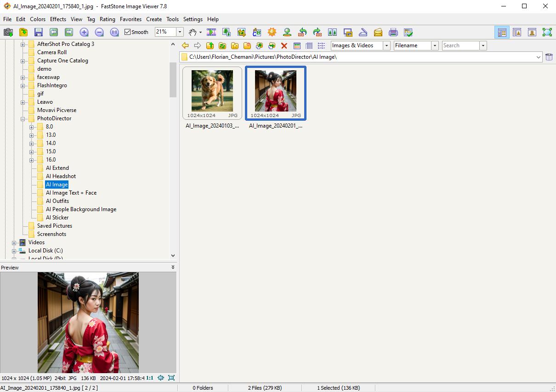Screen dimensions: 556x392
Task: Go back to the previous folder
Action: point(185,45)
